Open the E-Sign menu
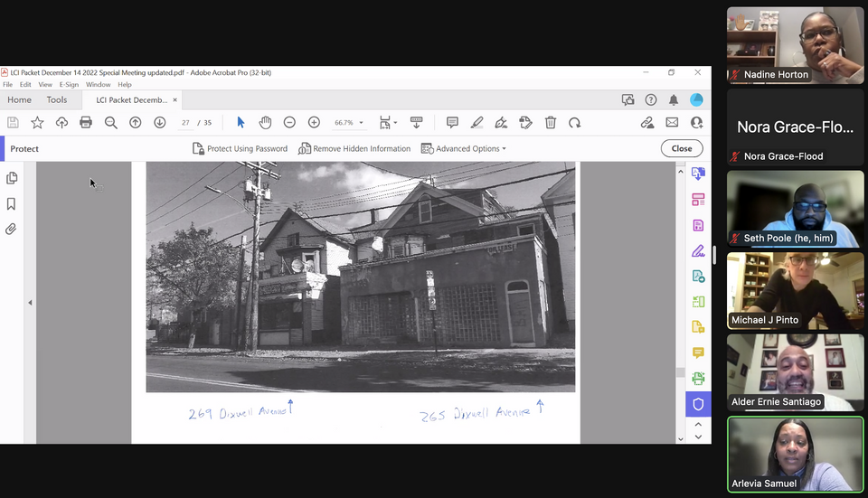Viewport: 868px width, 498px height. pyautogui.click(x=69, y=85)
